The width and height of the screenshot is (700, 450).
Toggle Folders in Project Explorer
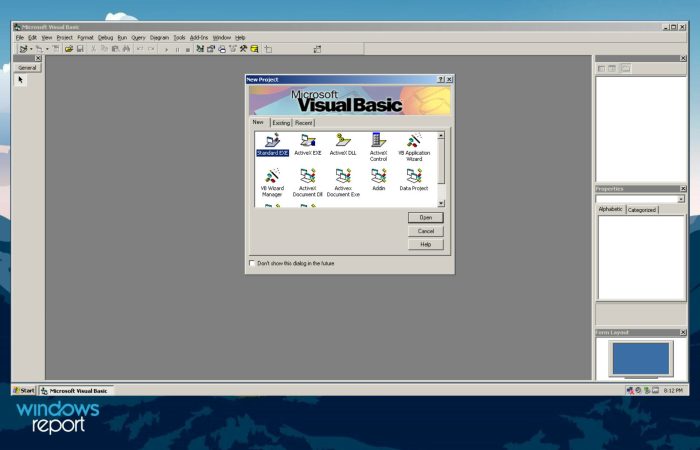626,68
